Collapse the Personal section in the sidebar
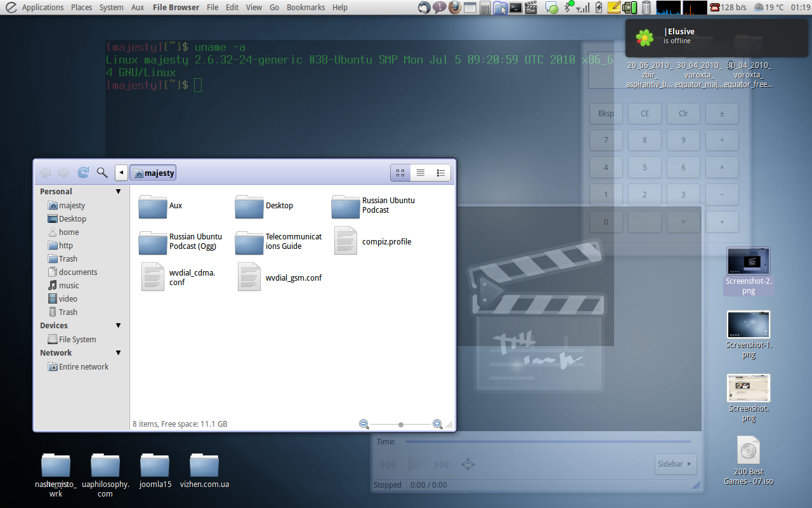The width and height of the screenshot is (812, 508). click(118, 192)
